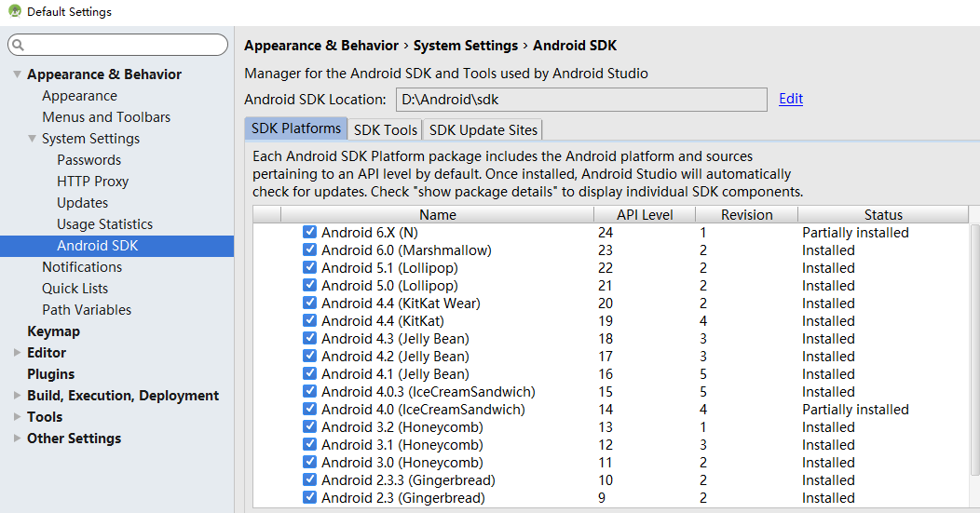Toggle Android 4.4 (KitKat Wear) checkbox

[x=309, y=303]
